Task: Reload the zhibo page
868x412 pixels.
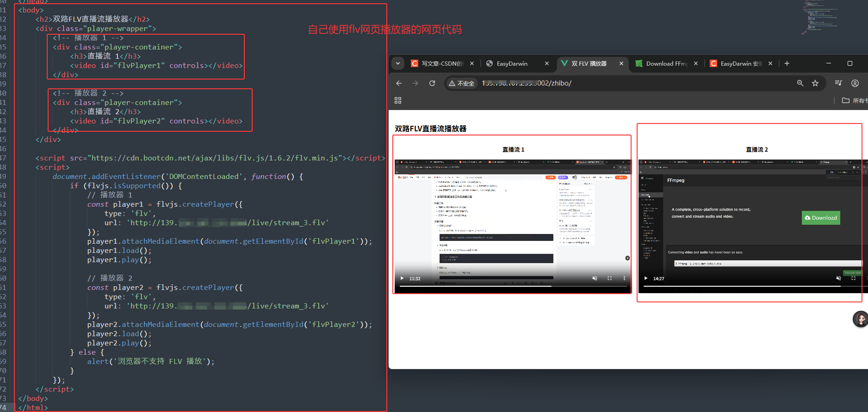Action: click(x=432, y=83)
